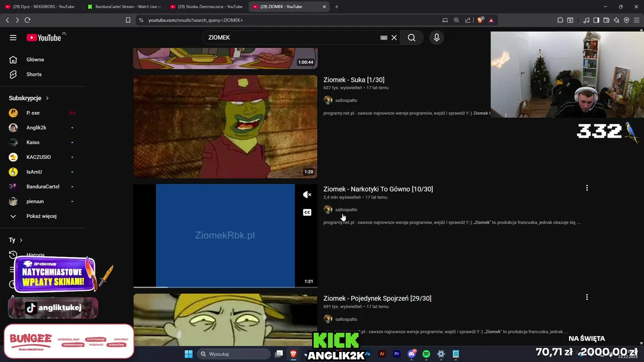Open browser extensions puzzle icon
Screen dimensions: 644x362
pyautogui.click(x=560, y=20)
